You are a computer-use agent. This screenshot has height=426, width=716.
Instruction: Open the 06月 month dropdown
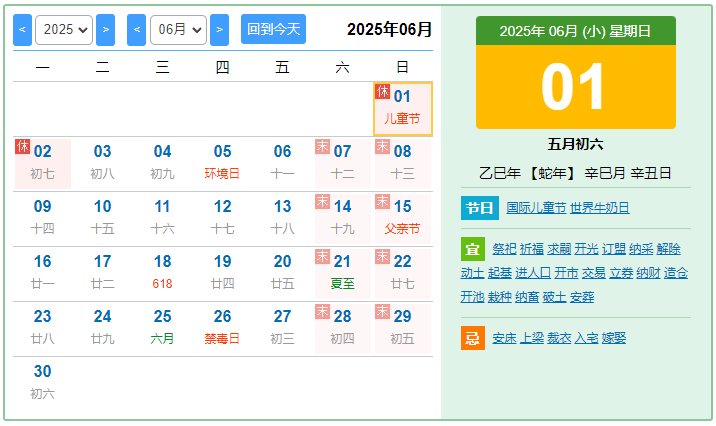(178, 29)
